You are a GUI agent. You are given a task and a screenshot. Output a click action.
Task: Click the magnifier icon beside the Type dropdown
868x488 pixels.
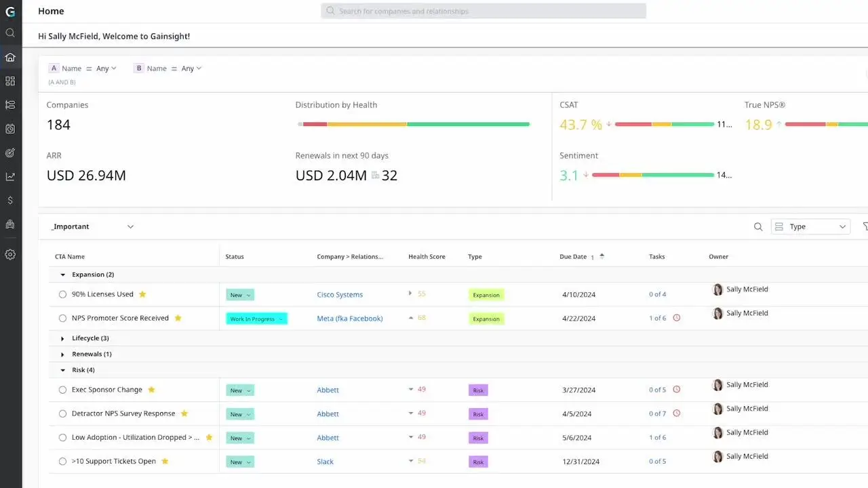[758, 226]
